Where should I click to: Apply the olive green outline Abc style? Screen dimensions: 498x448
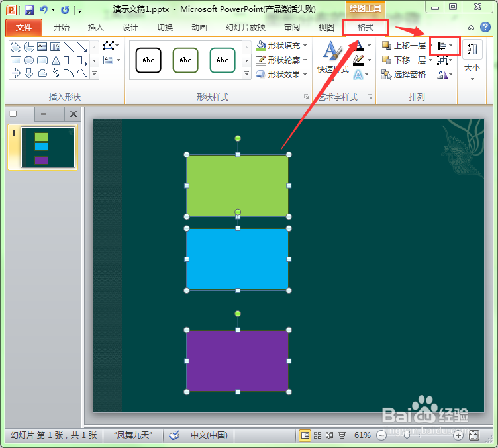point(185,60)
